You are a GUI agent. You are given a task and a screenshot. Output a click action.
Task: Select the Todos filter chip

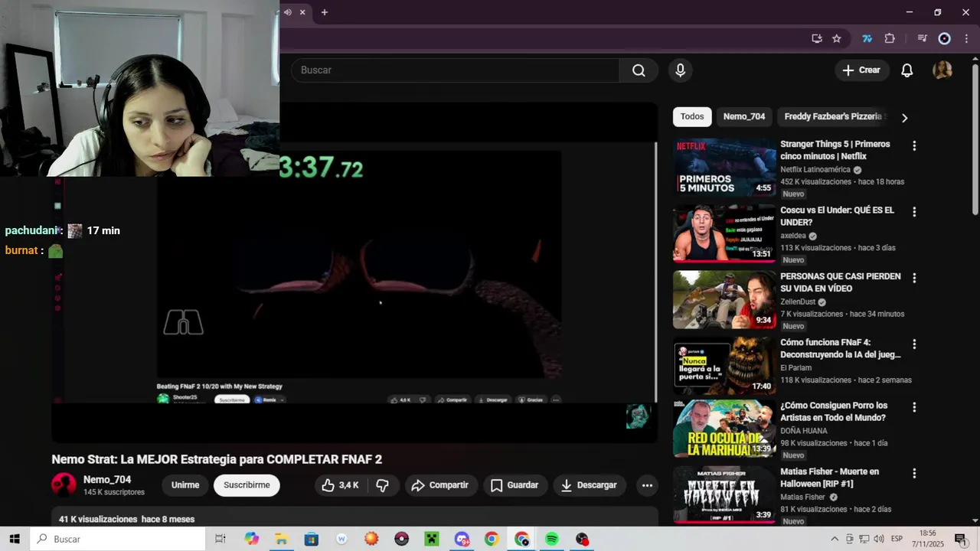point(692,117)
